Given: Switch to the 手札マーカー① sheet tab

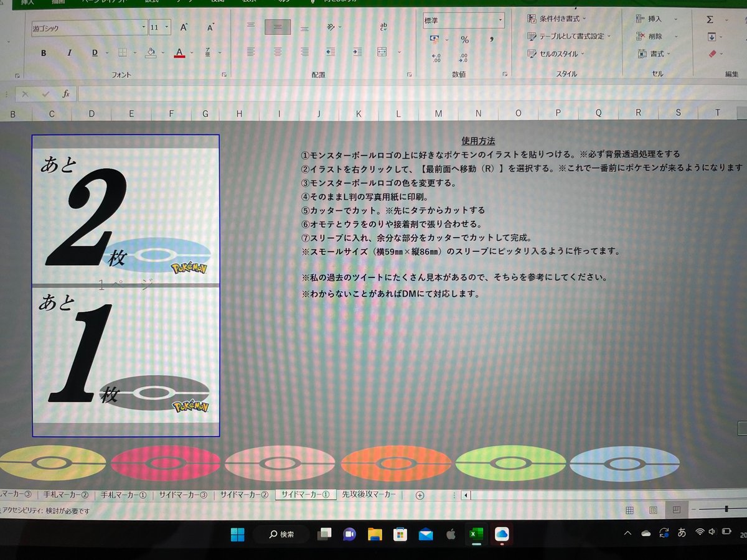Looking at the screenshot, I should coord(123,495).
